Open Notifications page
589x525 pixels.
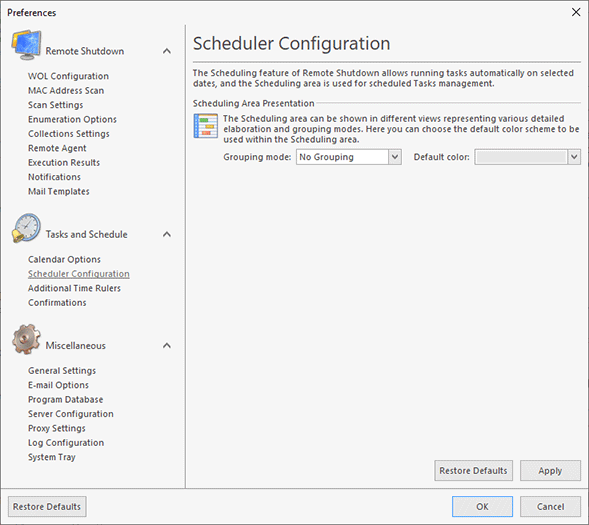[54, 177]
